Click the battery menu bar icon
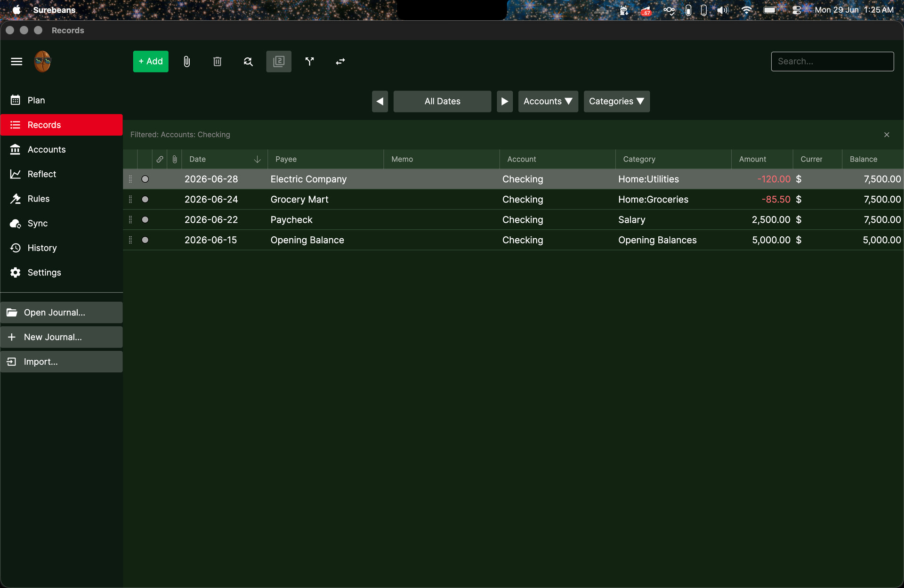The image size is (904, 588). (770, 10)
